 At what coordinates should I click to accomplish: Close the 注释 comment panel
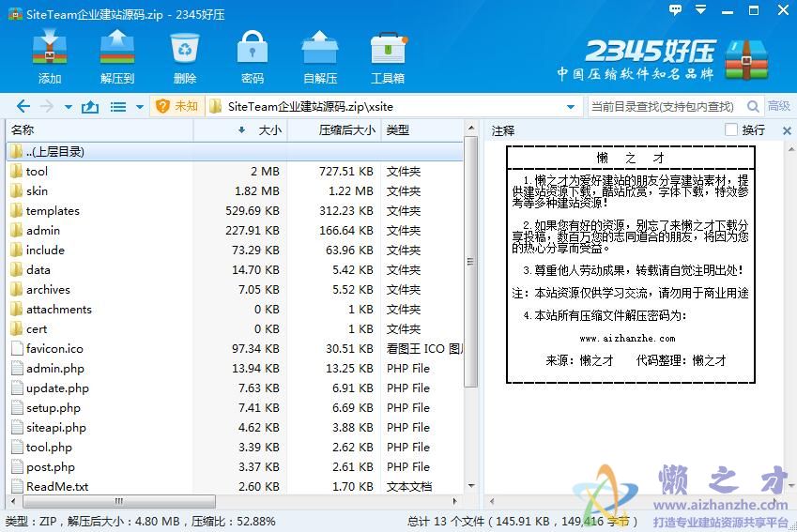click(787, 130)
